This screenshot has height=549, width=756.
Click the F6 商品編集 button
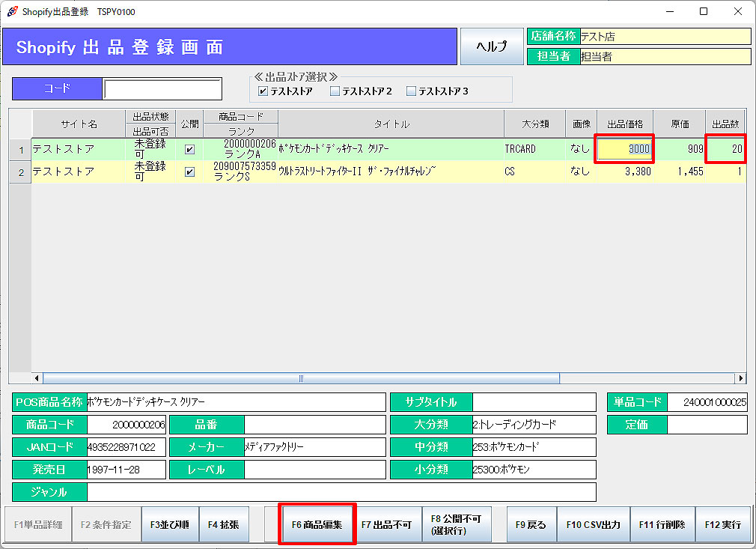coord(317,524)
